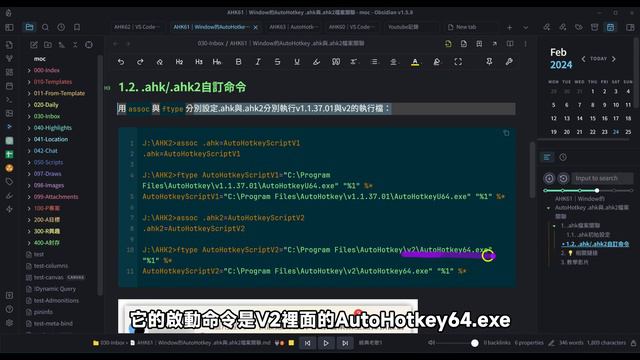Open the list formatting toolbar menu
This screenshot has width=640, height=360.
click(x=374, y=62)
